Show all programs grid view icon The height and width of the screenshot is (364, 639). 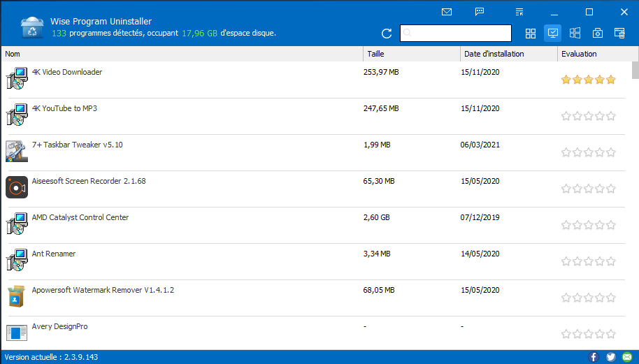point(531,34)
